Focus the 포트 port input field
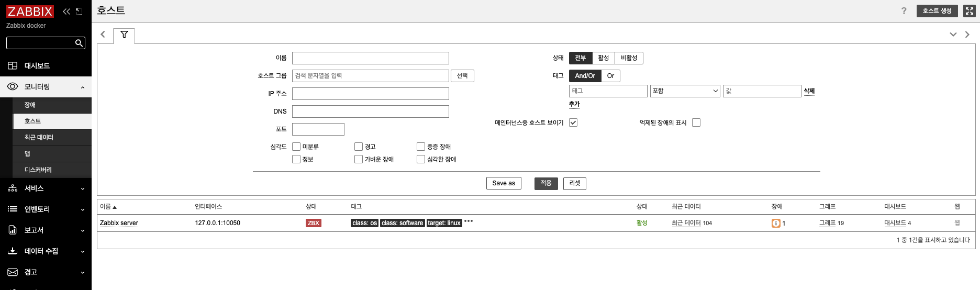980x290 pixels. (318, 129)
